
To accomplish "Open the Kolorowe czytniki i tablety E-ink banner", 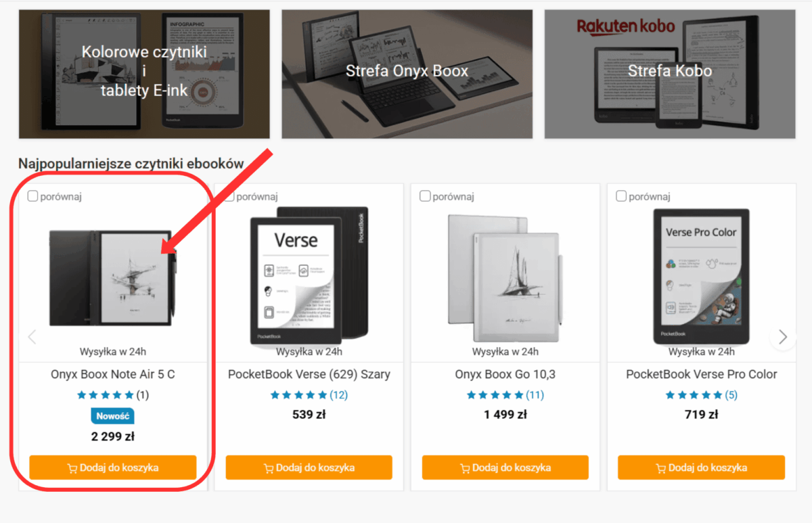I will click(144, 74).
